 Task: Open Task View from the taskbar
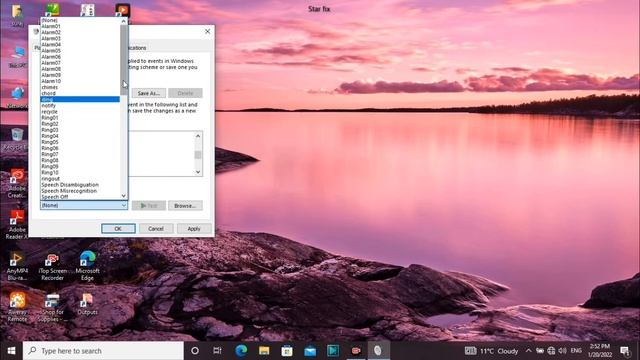pos(217,351)
